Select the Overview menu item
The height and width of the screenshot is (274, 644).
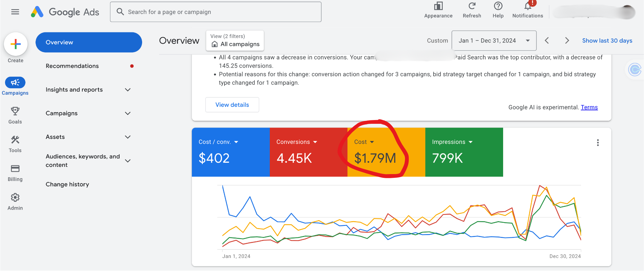[89, 42]
